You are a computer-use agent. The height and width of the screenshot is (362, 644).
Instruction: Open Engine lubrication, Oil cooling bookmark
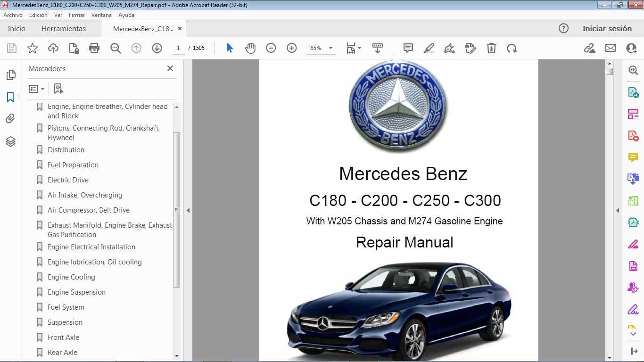94,262
